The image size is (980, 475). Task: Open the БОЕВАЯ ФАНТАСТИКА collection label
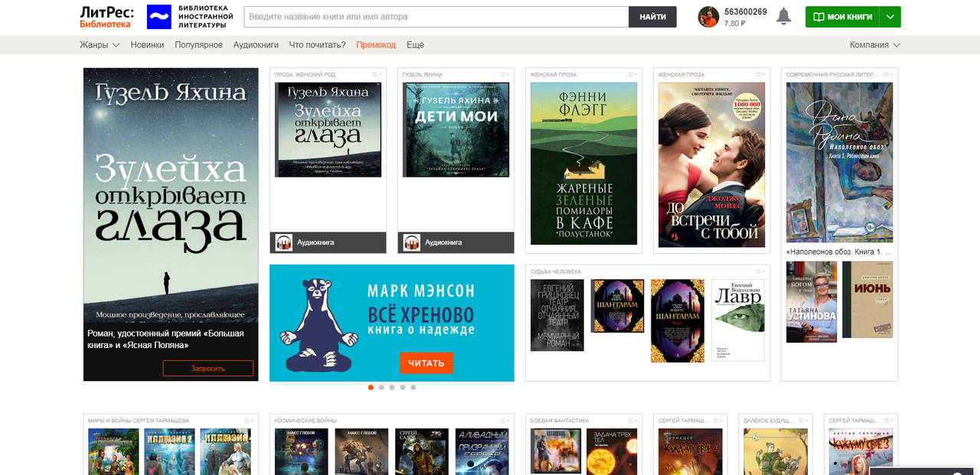(560, 421)
